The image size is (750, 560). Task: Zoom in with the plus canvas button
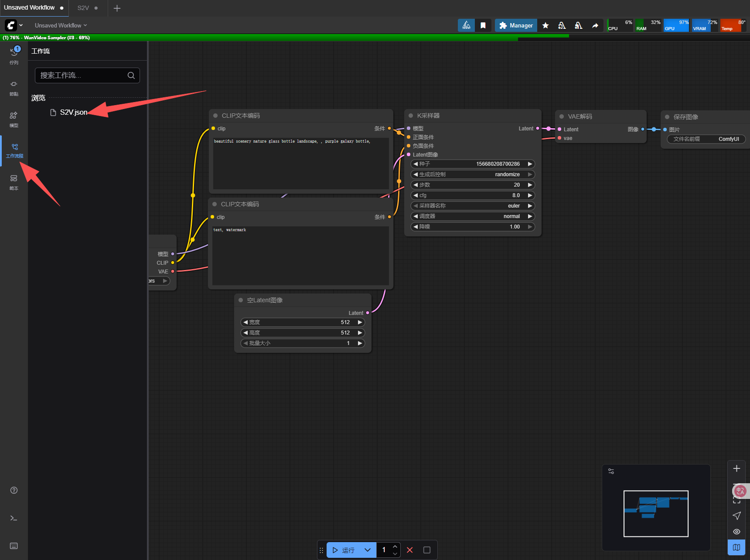tap(736, 468)
